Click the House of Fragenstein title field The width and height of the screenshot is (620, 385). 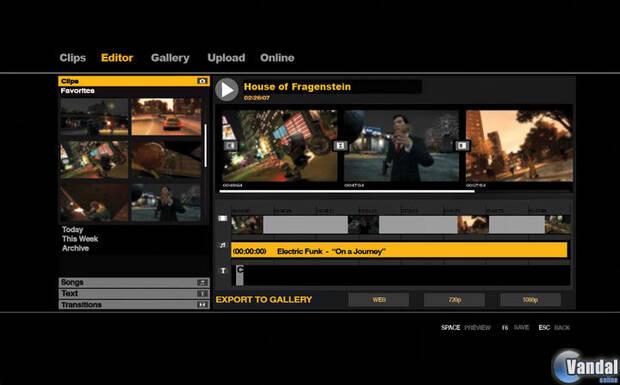(332, 87)
